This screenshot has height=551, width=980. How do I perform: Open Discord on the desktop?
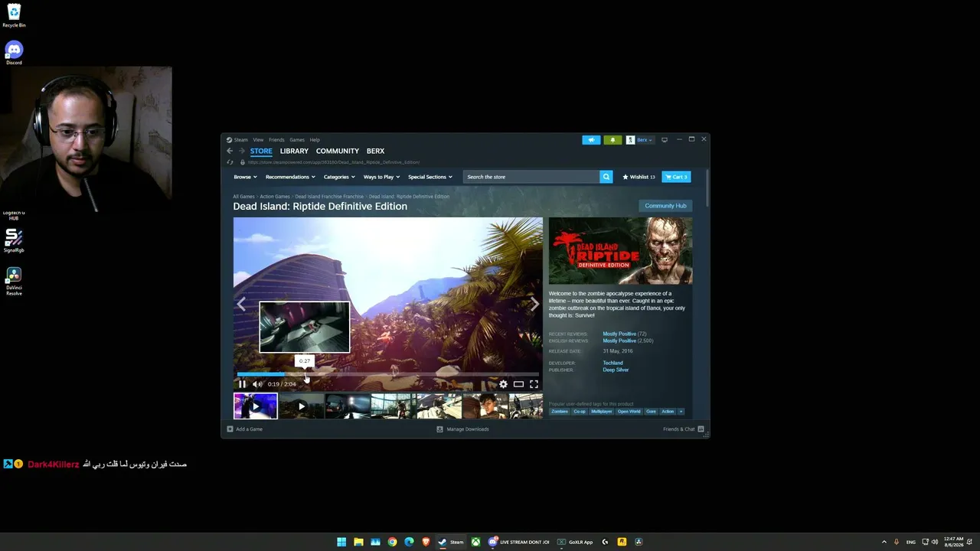point(14,53)
